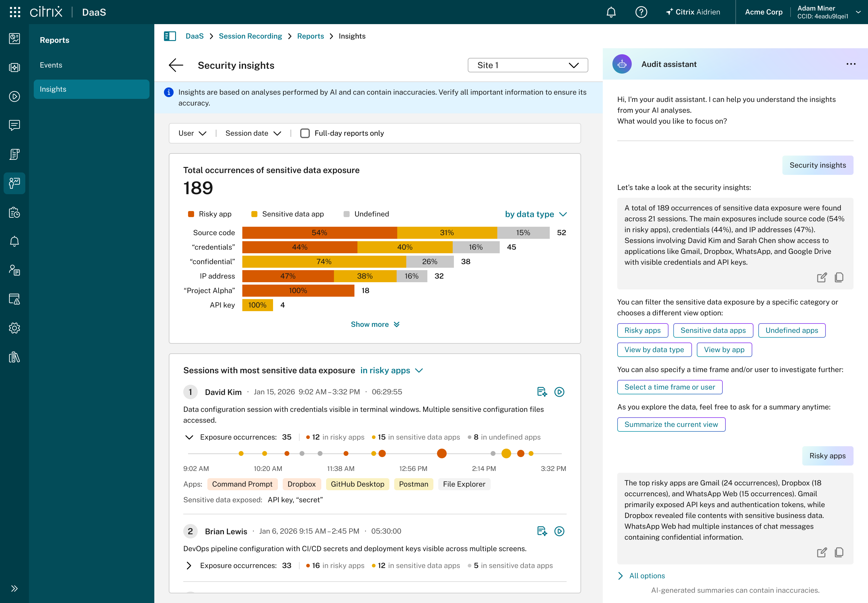Viewport: 868px width, 603px height.
Task: Launch Citrix Aidrien assistant
Action: pyautogui.click(x=693, y=12)
